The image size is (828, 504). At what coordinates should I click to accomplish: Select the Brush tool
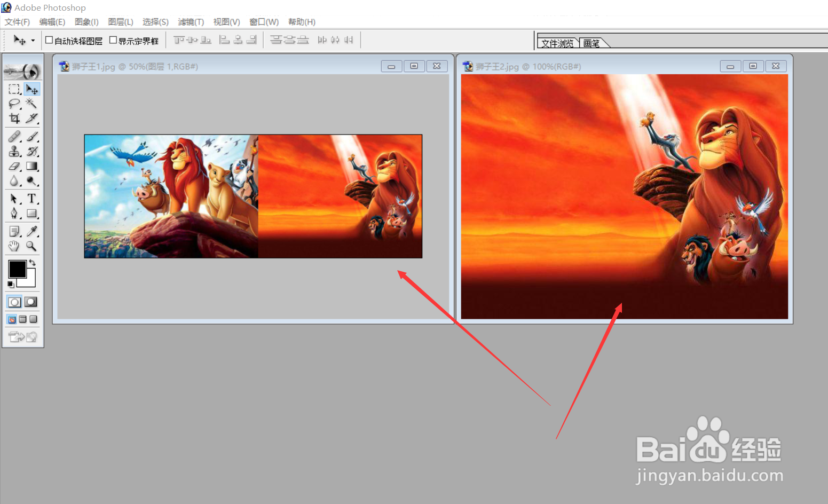click(x=32, y=137)
